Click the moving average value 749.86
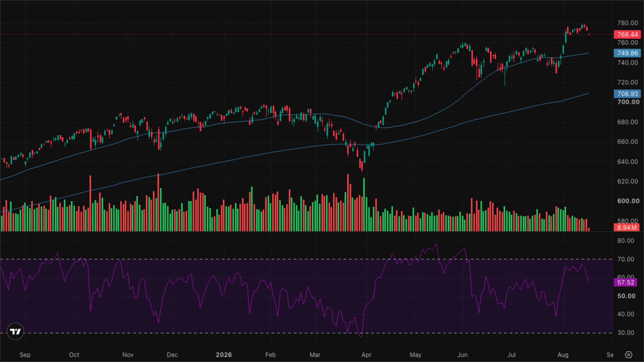 pyautogui.click(x=627, y=53)
